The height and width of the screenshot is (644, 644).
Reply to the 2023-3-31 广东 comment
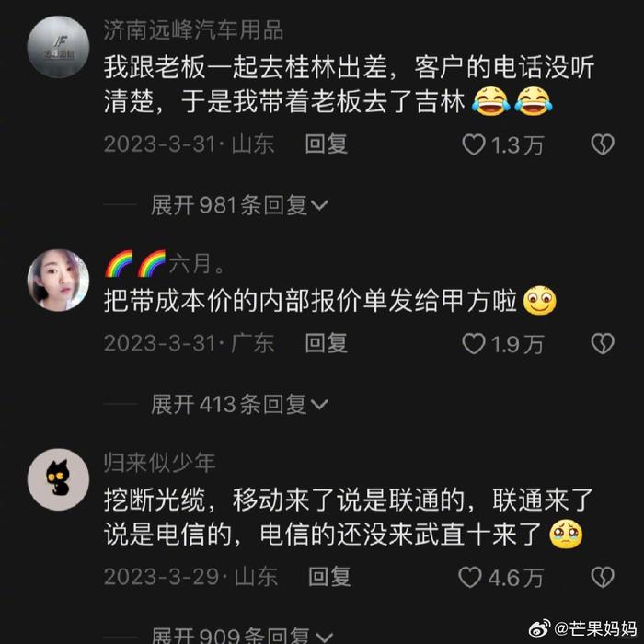coord(327,343)
